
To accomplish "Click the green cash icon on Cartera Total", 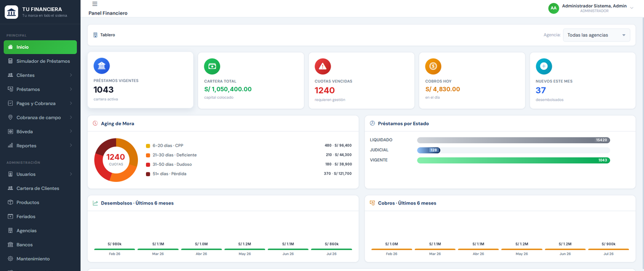I will (213, 66).
